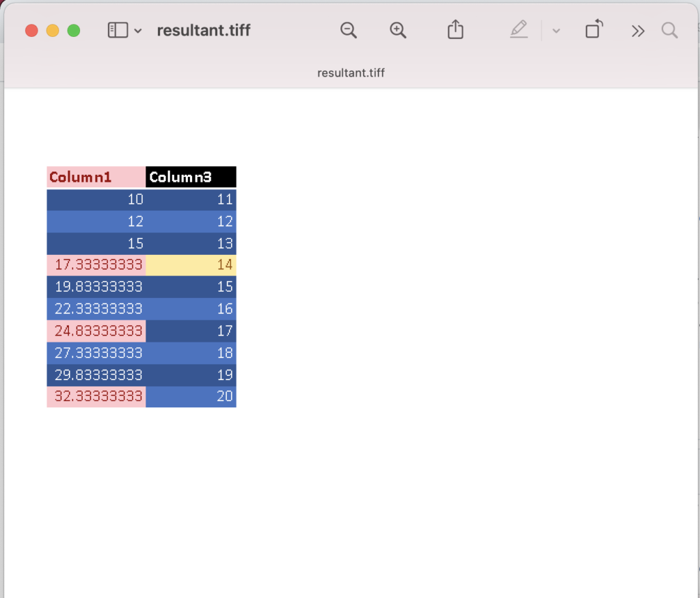Open the Share menu icon

(455, 29)
